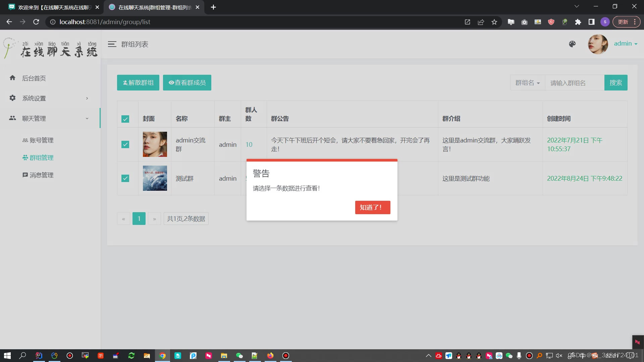Click the 后台首页 home icon in sidebar
Screen dimensions: 644x362
point(12,78)
